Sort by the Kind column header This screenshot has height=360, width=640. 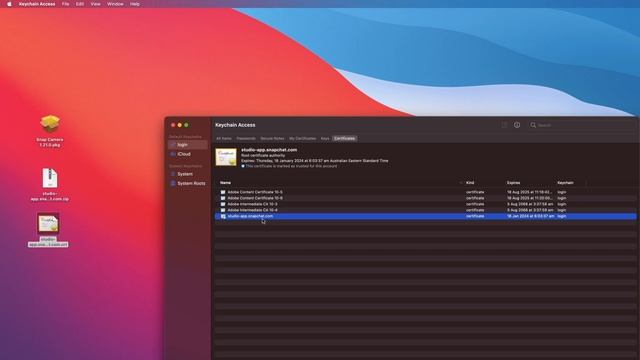pyautogui.click(x=470, y=183)
